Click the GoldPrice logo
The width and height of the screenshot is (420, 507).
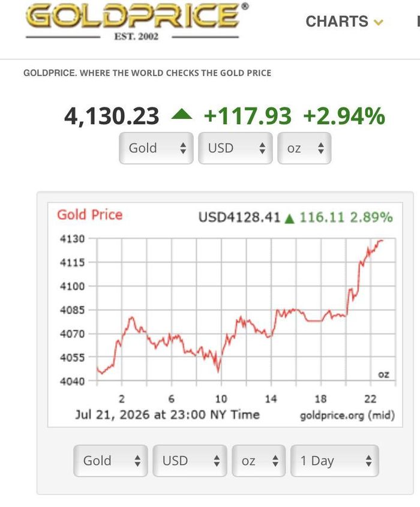pos(137,22)
